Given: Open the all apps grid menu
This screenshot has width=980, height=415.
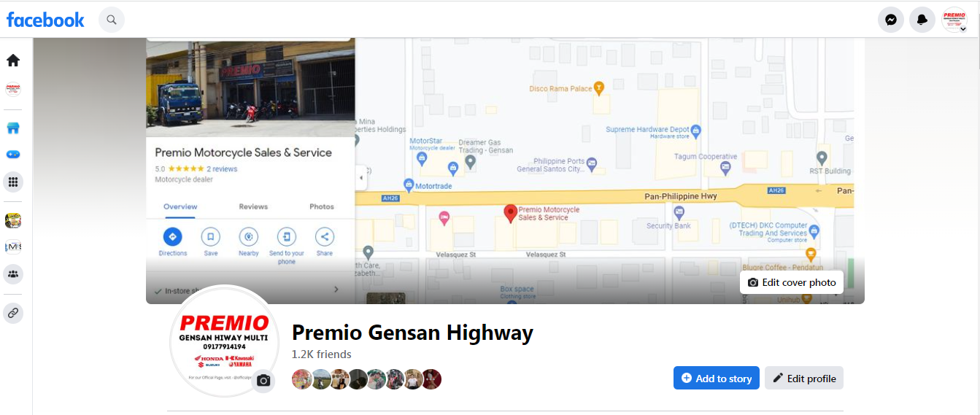Looking at the screenshot, I should (13, 182).
